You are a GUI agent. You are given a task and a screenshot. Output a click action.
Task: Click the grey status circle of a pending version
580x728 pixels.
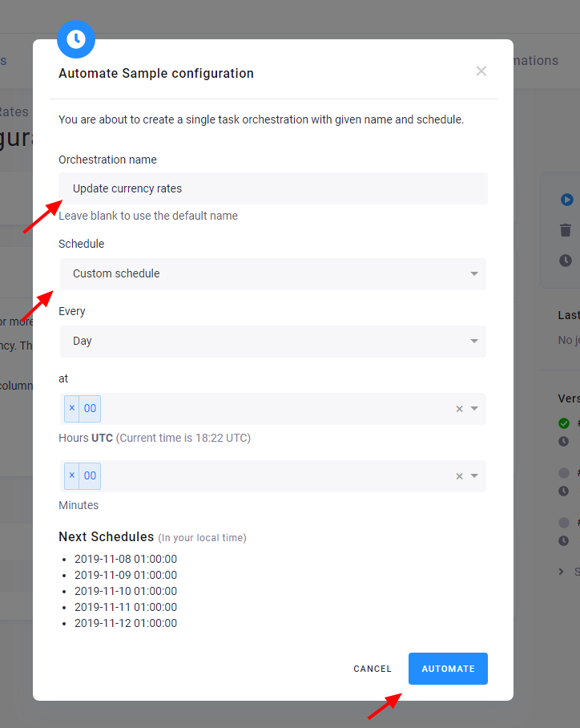pos(564,472)
